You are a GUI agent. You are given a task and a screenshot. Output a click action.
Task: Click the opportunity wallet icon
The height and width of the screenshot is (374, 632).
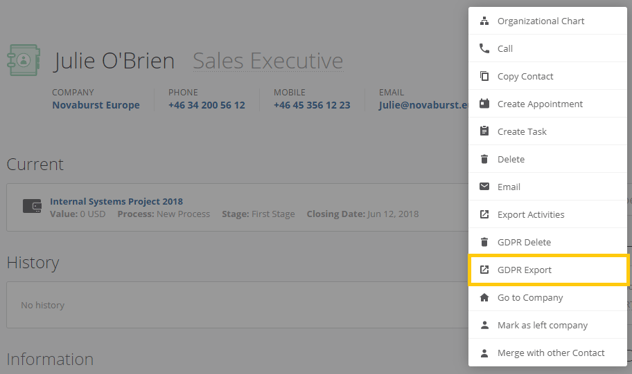[x=32, y=206]
